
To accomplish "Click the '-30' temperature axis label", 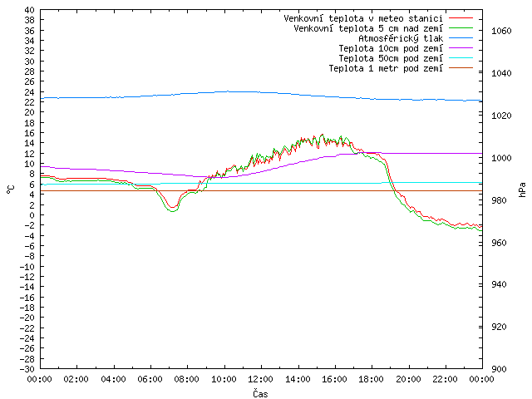I will 27,369.
